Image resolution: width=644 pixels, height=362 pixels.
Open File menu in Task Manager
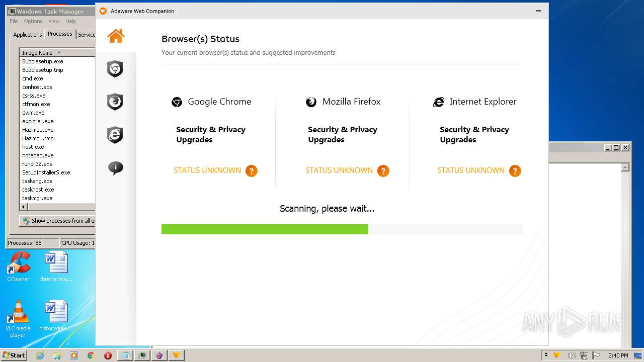click(x=14, y=21)
